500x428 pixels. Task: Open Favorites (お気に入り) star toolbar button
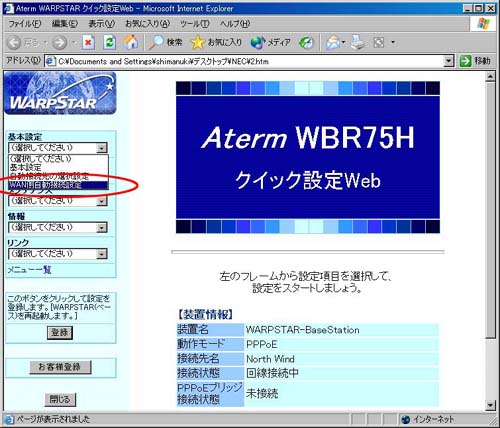(x=216, y=42)
